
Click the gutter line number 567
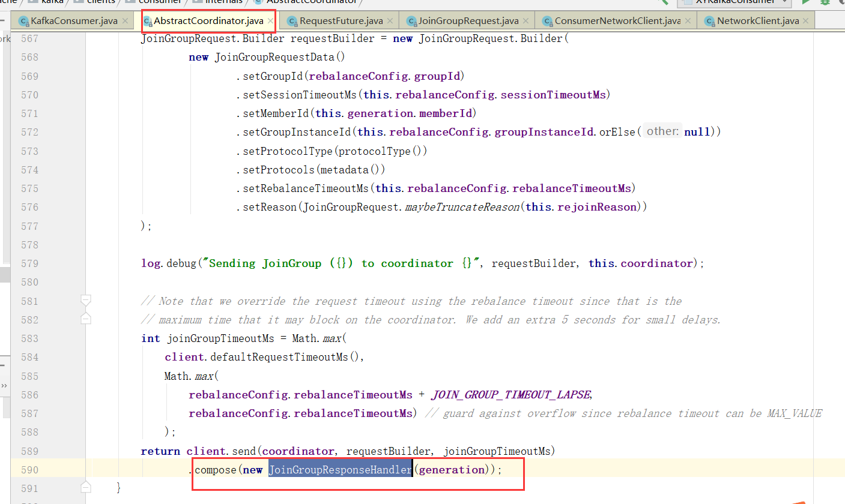click(29, 38)
